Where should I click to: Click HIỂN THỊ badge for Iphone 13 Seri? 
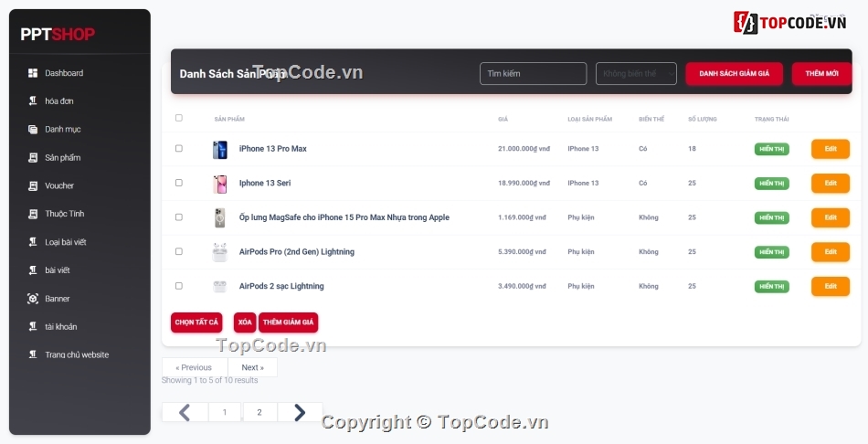(x=772, y=184)
